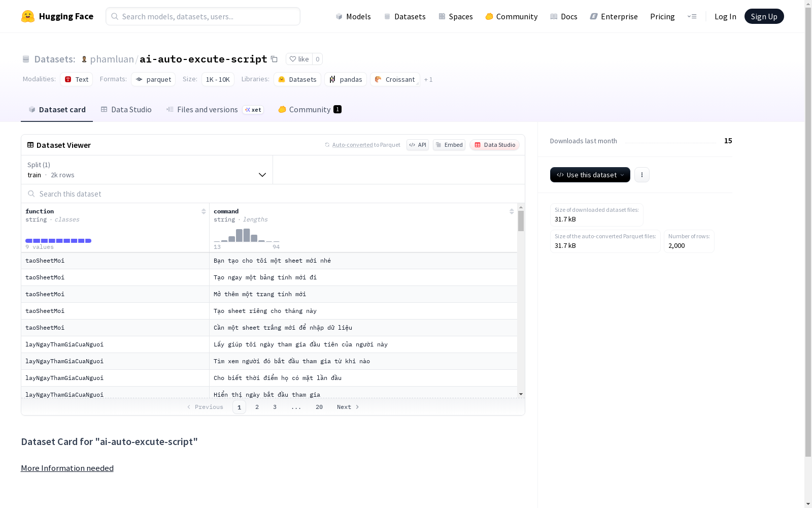Click the 1K - 10K size tag

218,79
